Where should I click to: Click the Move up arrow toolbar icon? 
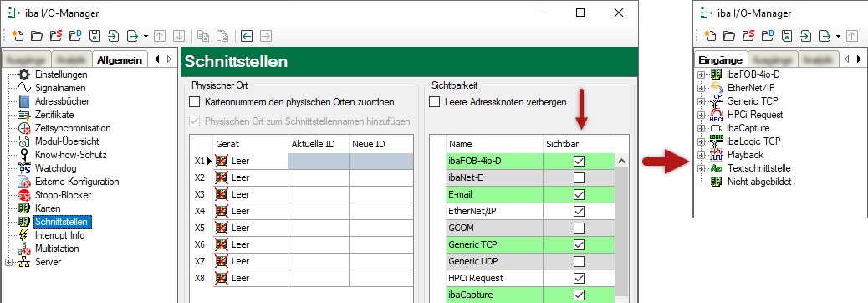click(160, 36)
